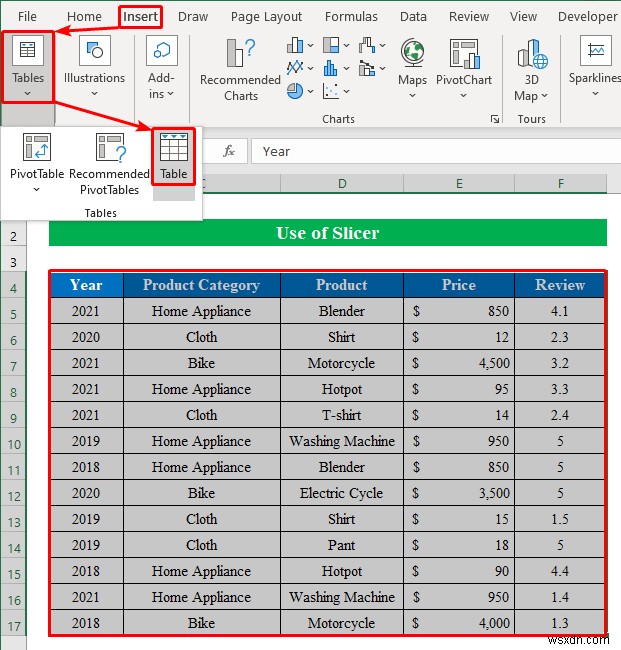Expand the line chart dropdown arrow
Screen dimensions: 621x650
[310, 68]
